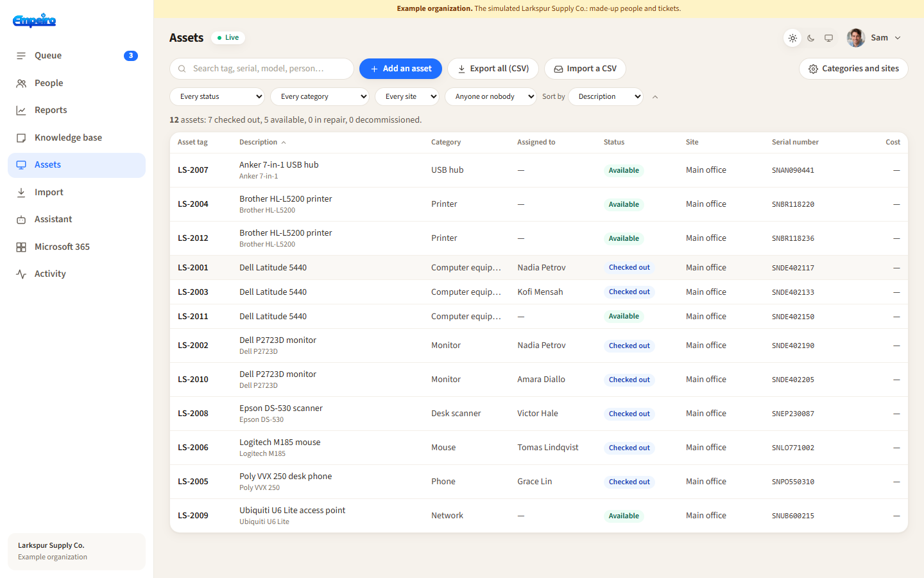Open the Anyone or nobody dropdown
The image size is (924, 578).
pyautogui.click(x=491, y=97)
